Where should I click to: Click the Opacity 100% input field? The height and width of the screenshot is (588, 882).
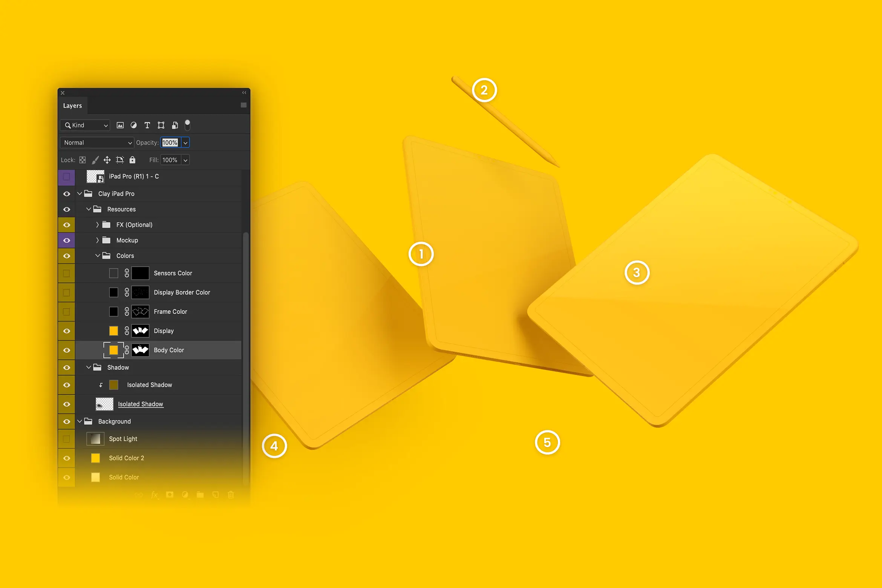click(x=170, y=143)
